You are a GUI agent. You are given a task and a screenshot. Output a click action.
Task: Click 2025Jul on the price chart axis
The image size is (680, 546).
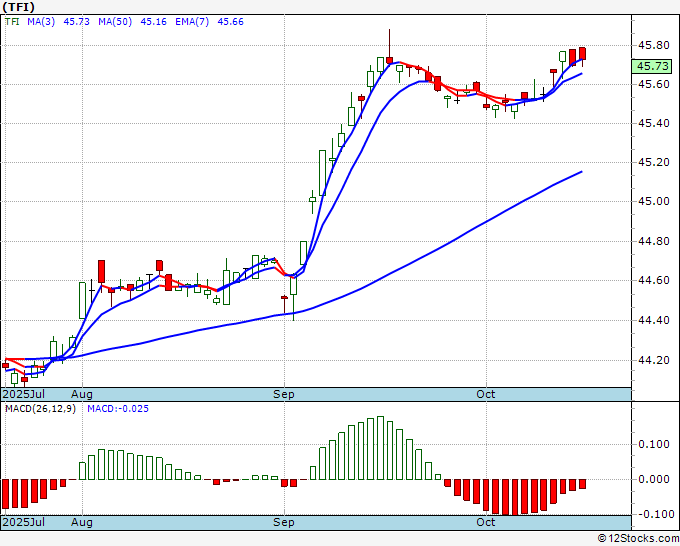[x=24, y=394]
